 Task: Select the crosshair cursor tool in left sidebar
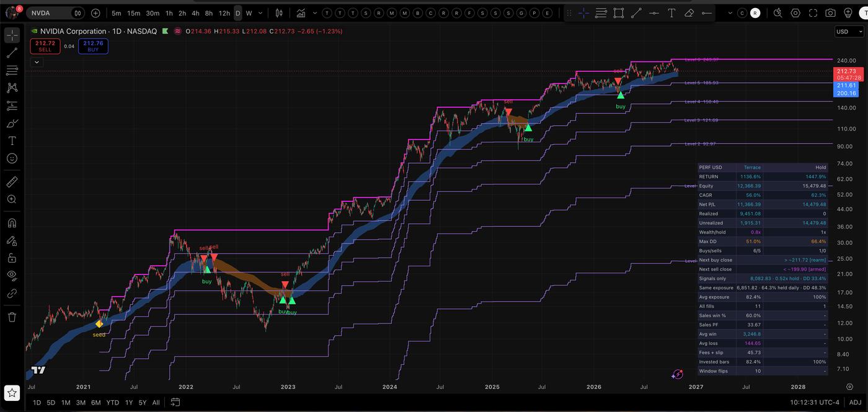[12, 35]
